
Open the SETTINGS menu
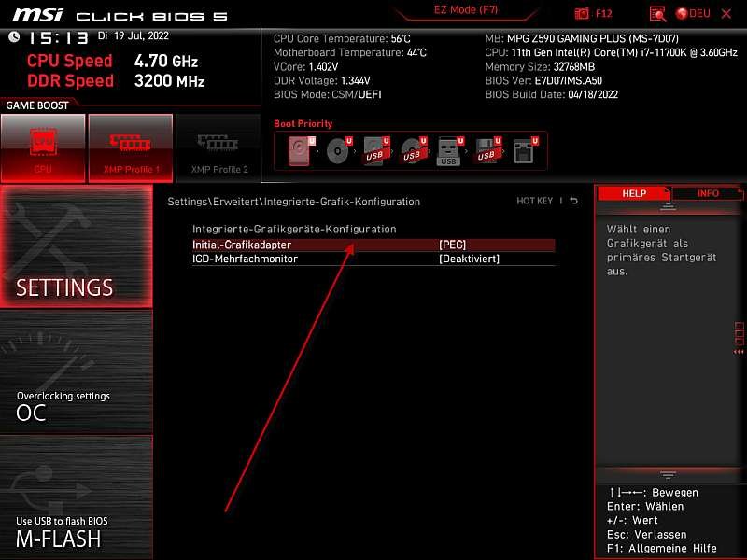77,246
